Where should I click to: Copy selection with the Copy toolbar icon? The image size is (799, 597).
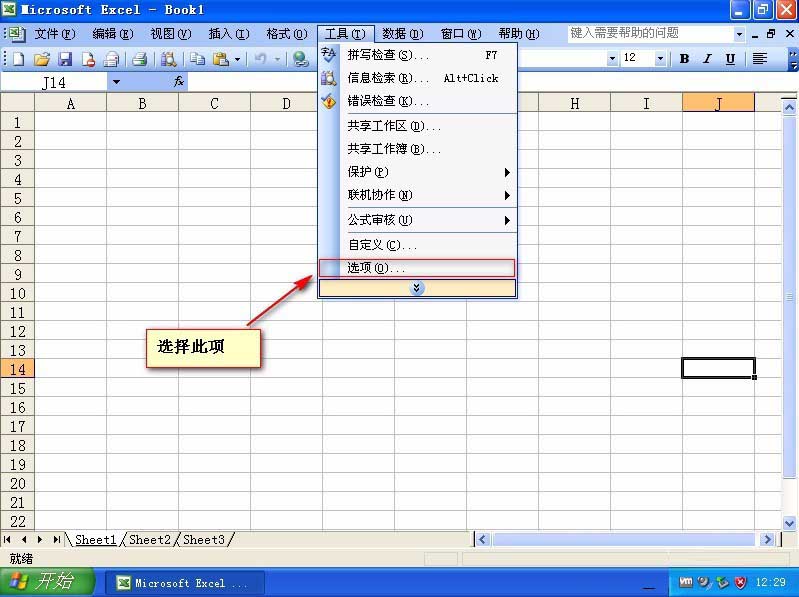pos(197,59)
